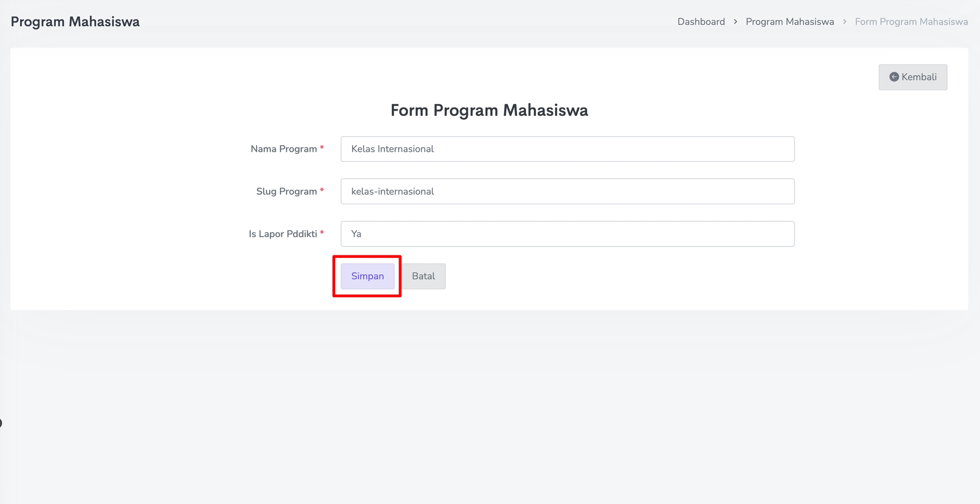980x504 pixels.
Task: Click the Slug Program field label
Action: (x=286, y=192)
